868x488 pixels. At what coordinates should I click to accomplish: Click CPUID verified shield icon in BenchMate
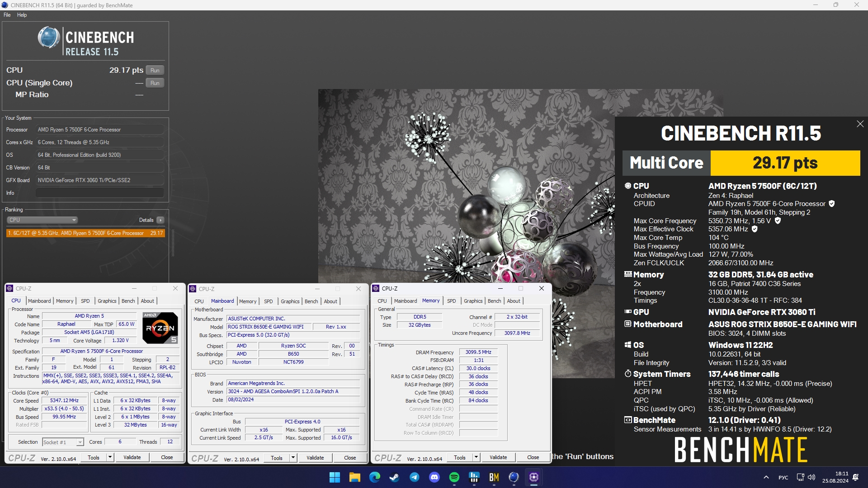tap(832, 204)
